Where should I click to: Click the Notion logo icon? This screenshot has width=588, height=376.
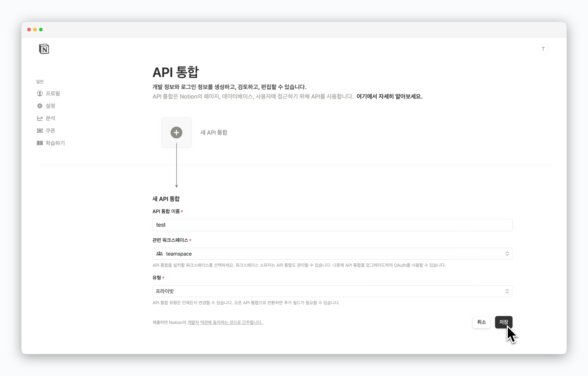click(44, 49)
